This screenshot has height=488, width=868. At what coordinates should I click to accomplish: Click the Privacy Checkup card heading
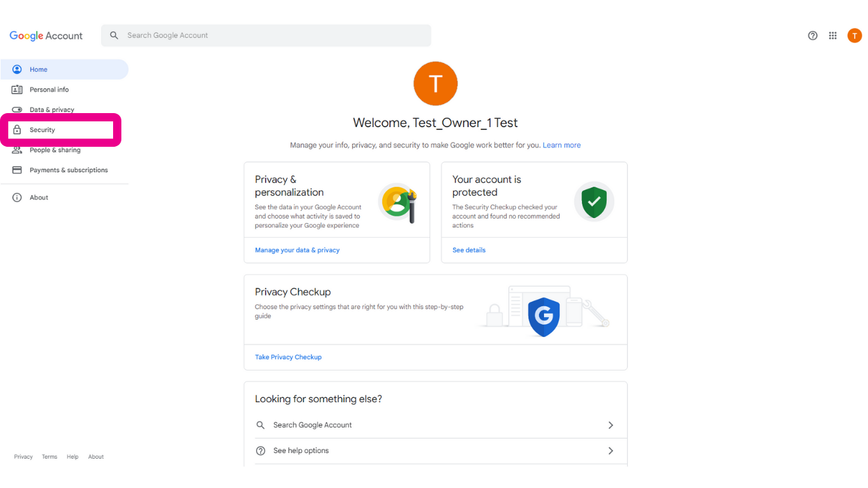pos(293,292)
